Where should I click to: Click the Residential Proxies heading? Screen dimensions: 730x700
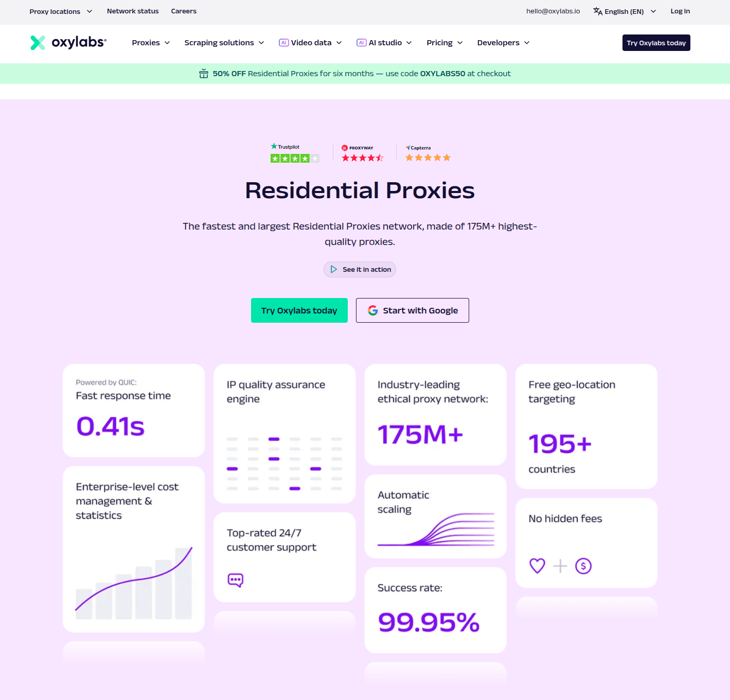coord(360,190)
